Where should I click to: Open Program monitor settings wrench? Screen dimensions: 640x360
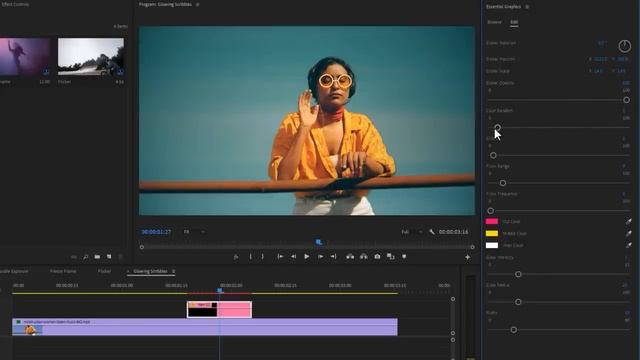(431, 232)
